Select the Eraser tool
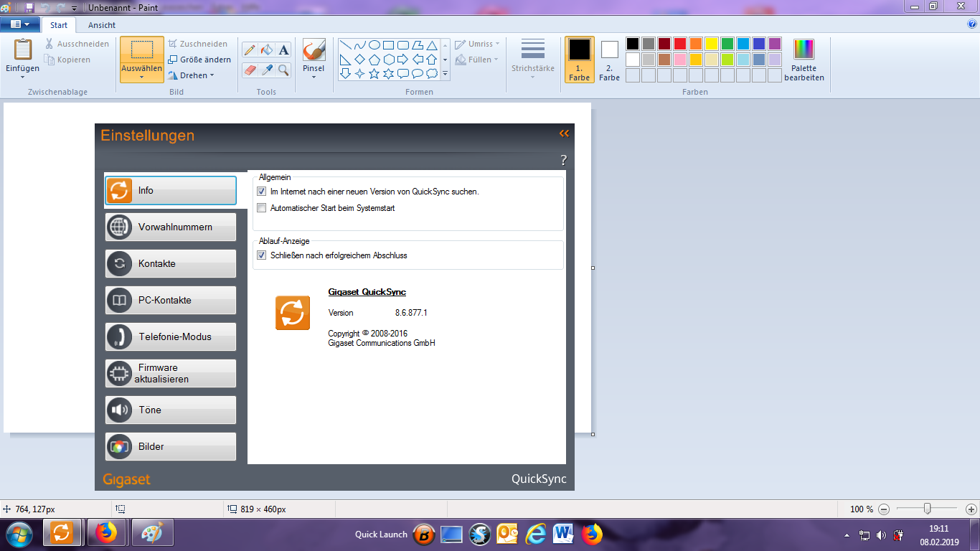 point(250,70)
